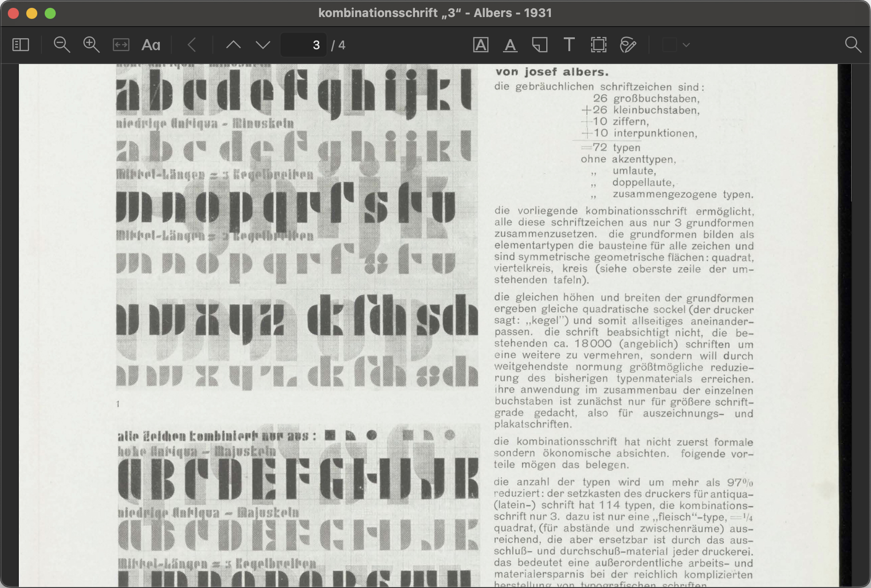Open the annotation color swatch
This screenshot has width=871, height=588.
[x=669, y=45]
